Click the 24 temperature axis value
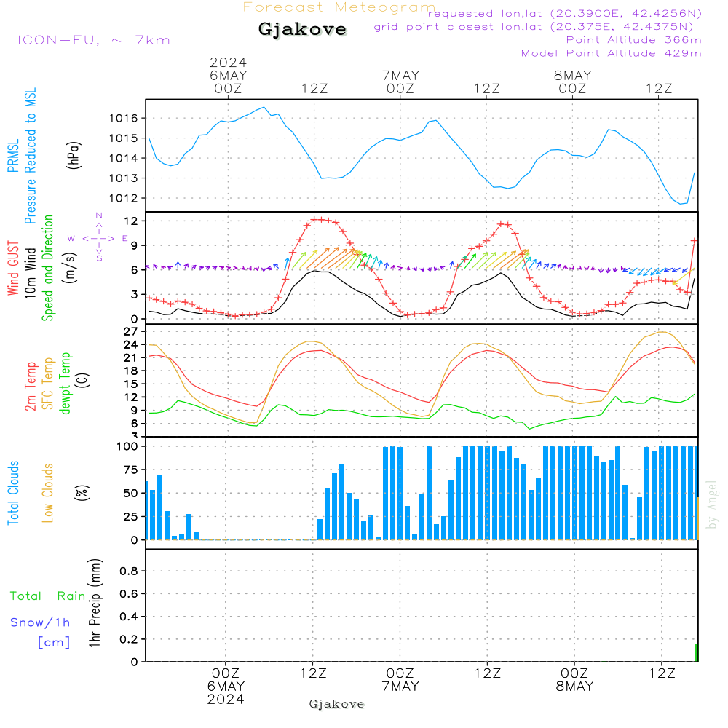 click(131, 344)
